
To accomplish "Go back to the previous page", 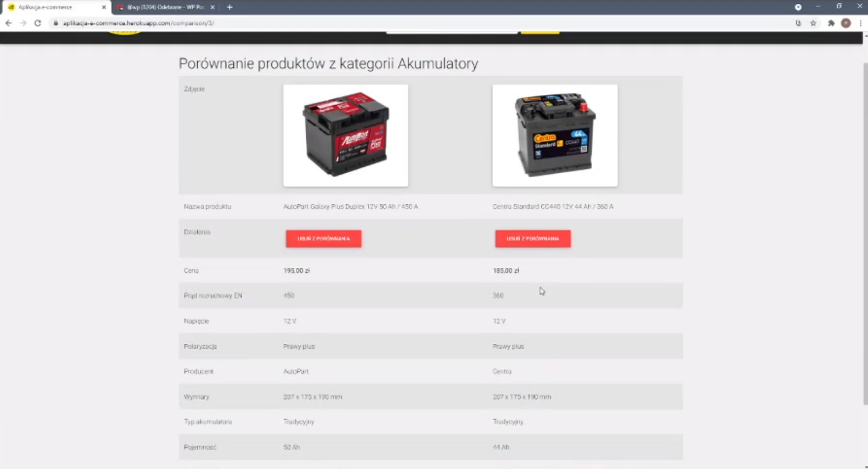I will tap(9, 23).
